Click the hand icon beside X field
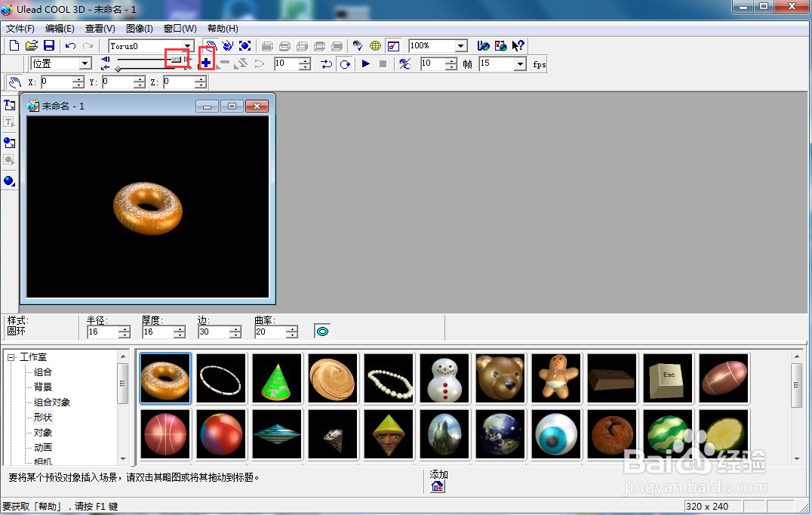 [14, 82]
